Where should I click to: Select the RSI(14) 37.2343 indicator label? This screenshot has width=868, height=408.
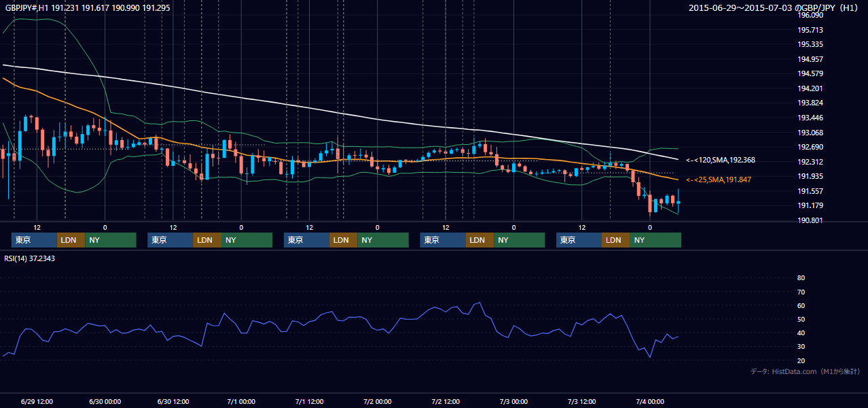click(x=29, y=258)
